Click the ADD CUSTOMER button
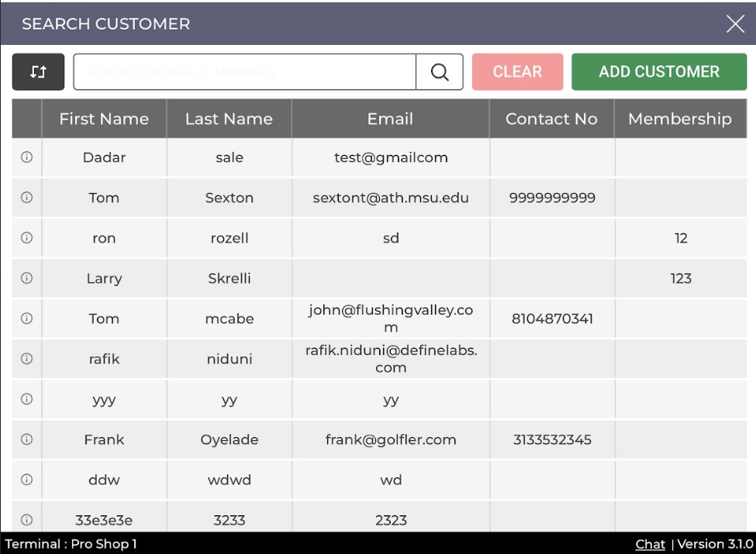The height and width of the screenshot is (554, 756). (659, 72)
